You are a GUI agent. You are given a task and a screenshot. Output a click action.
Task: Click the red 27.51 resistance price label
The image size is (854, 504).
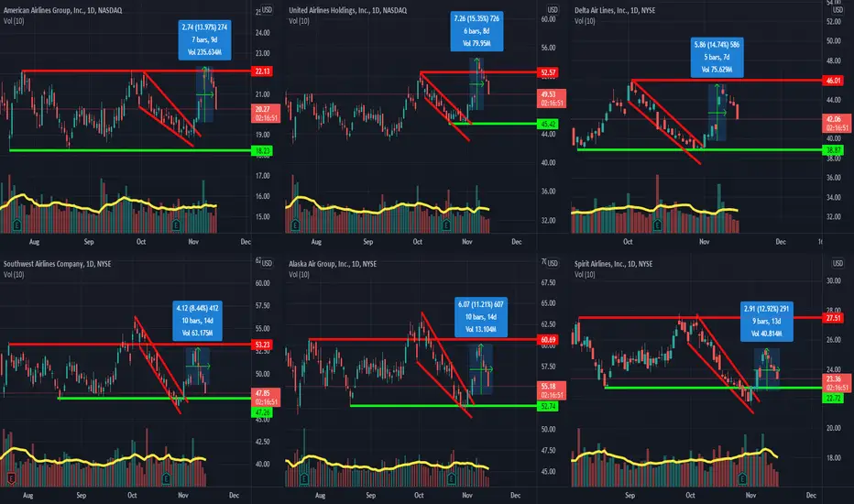coord(833,318)
